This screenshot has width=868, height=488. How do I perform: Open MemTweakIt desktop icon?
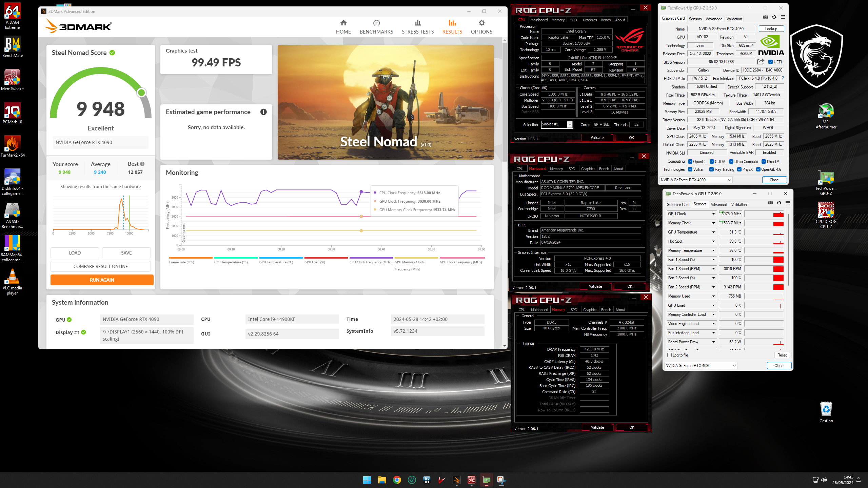12,80
